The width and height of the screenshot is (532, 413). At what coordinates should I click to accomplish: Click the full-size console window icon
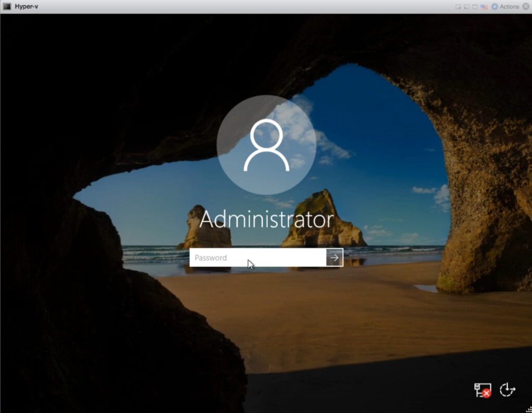tap(475, 7)
